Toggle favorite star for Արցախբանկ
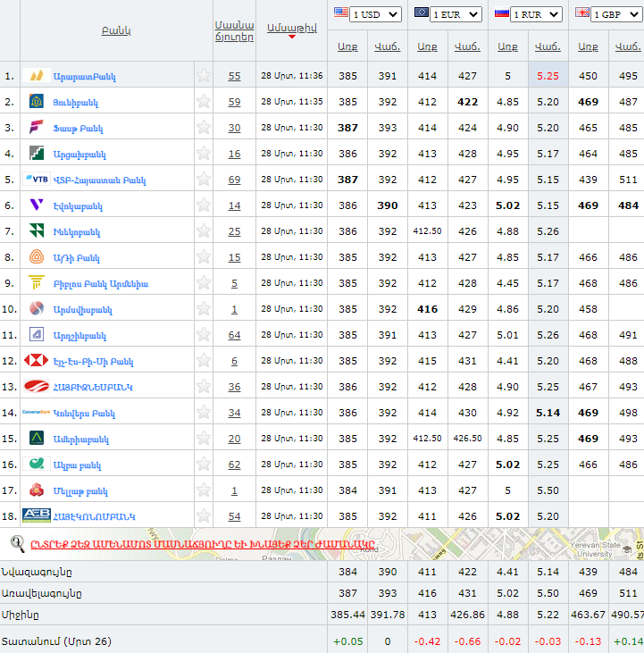644x653 pixels. (204, 153)
